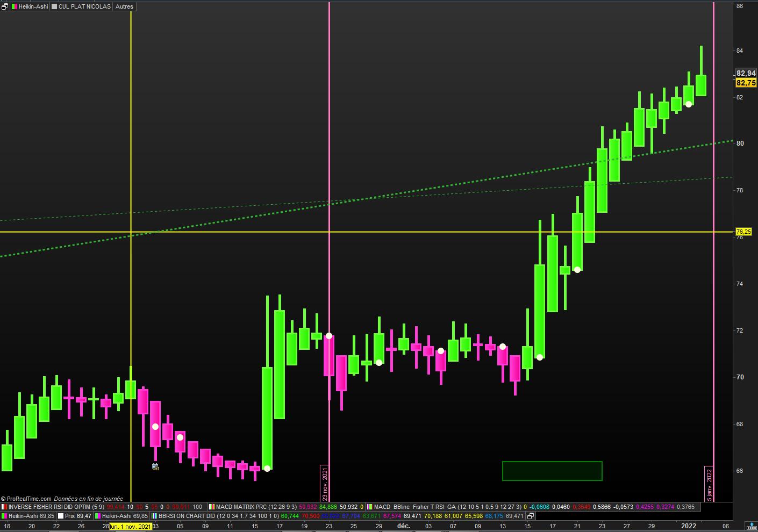Click the 82,94 price tag on the axis

746,73
